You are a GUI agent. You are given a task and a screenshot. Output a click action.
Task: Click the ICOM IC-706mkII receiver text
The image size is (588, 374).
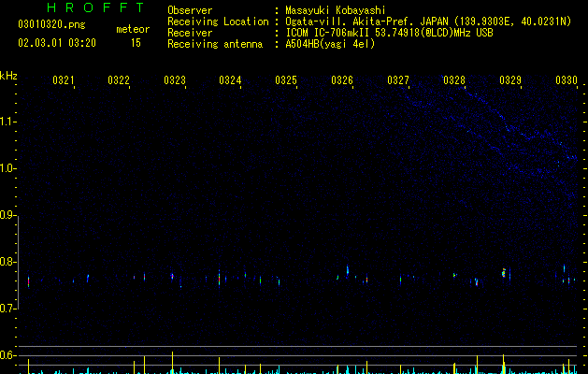click(x=389, y=33)
